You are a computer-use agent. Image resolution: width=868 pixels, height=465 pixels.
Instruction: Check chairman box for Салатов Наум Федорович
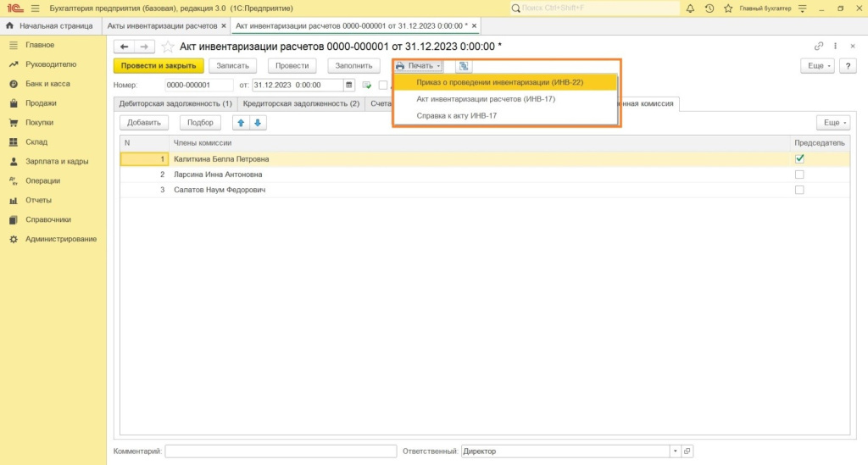tap(798, 191)
